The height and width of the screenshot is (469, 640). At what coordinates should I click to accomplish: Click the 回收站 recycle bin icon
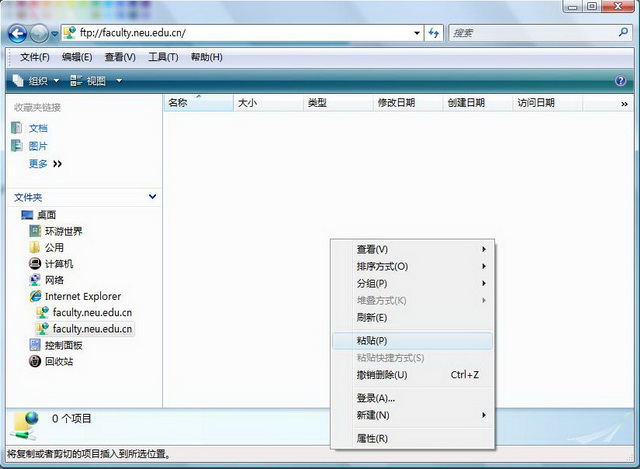pos(35,361)
